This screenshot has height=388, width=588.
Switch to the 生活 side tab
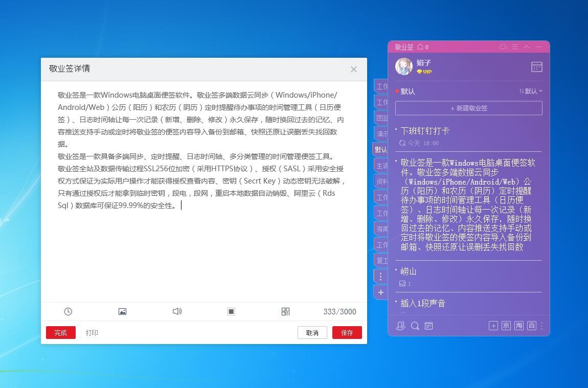coord(381,166)
